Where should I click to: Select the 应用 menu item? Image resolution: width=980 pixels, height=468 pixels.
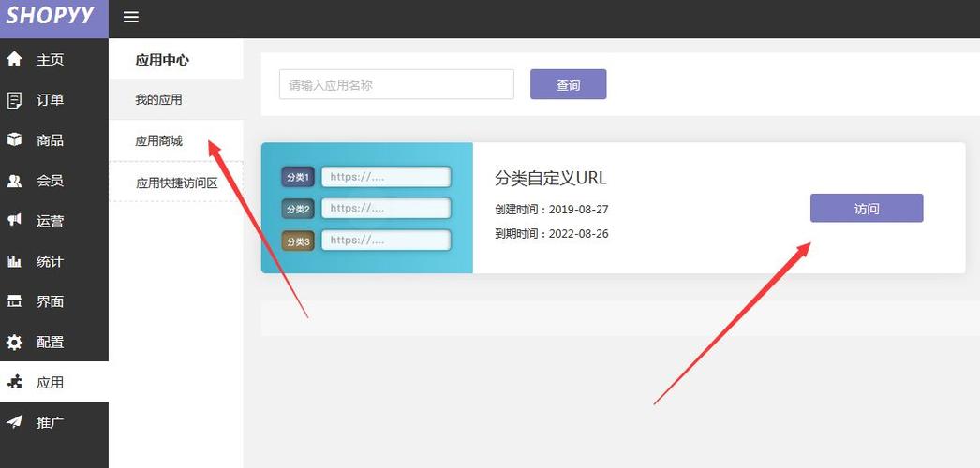(54, 382)
